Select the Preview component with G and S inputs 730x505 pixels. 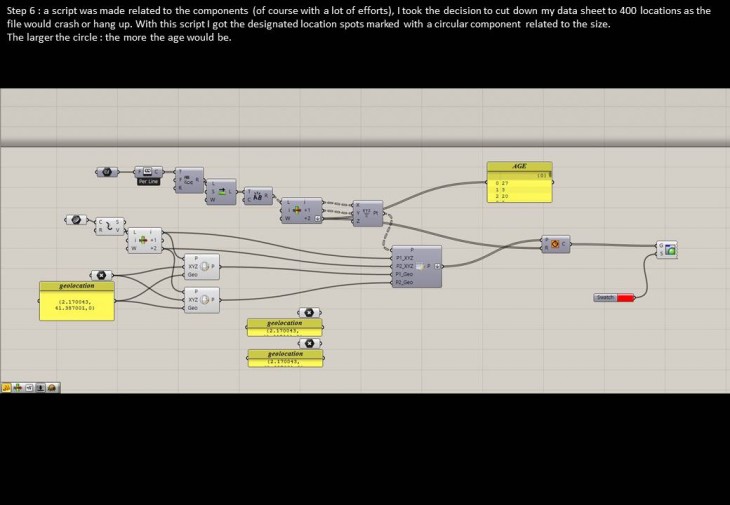click(666, 249)
